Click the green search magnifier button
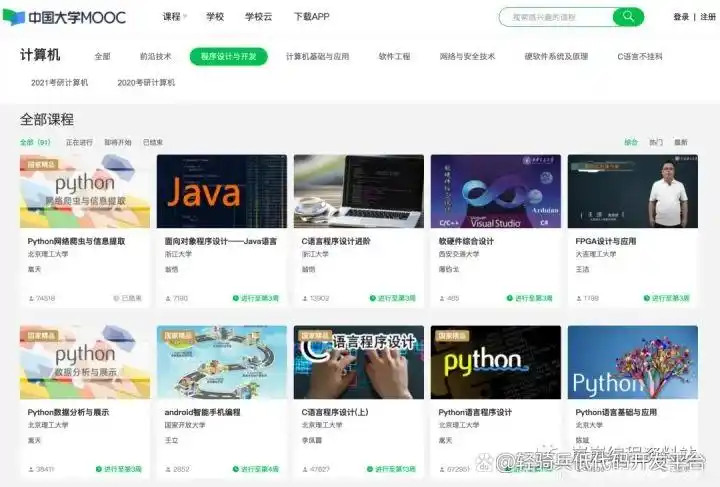The width and height of the screenshot is (720, 487). click(x=628, y=17)
